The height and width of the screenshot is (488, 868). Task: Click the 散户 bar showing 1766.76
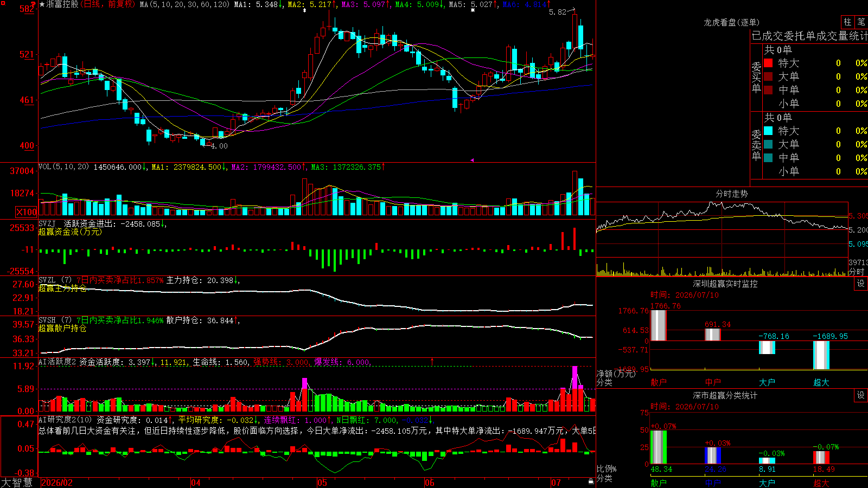tap(658, 325)
